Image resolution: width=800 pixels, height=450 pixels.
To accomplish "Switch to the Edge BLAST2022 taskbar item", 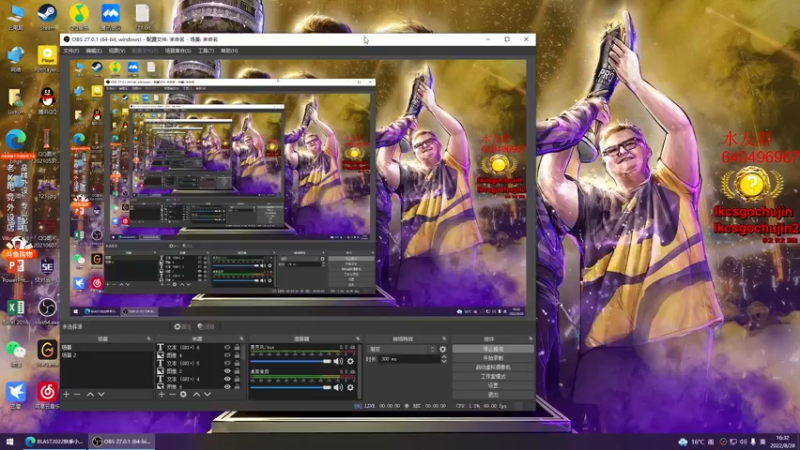I will (x=55, y=441).
